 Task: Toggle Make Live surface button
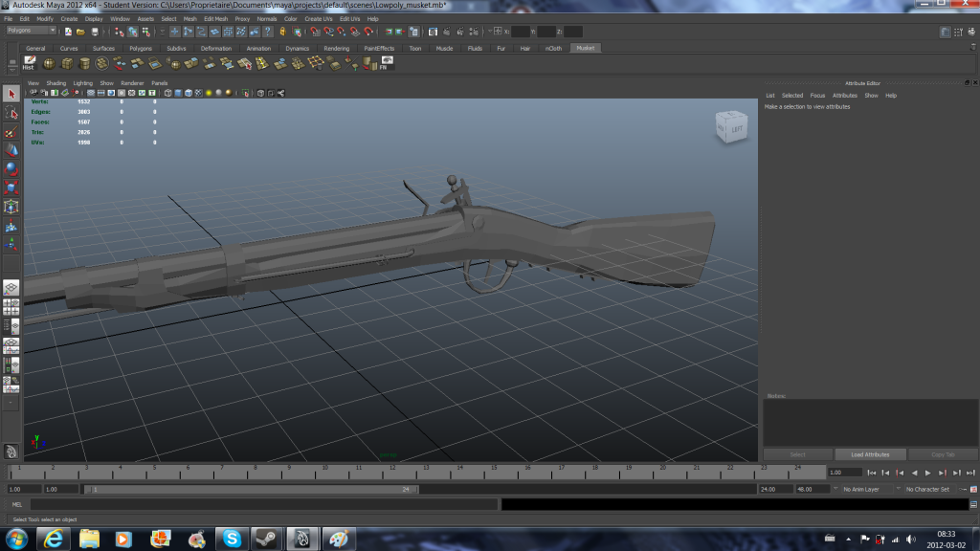click(369, 32)
